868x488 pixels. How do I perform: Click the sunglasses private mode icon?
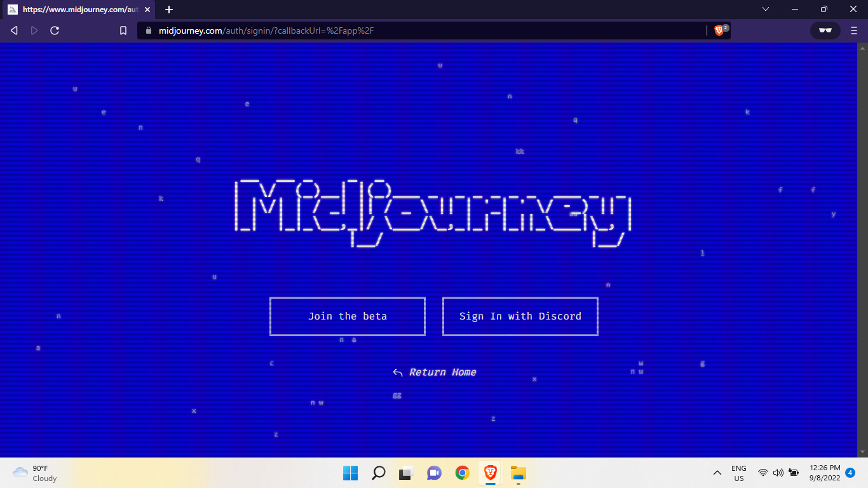825,30
